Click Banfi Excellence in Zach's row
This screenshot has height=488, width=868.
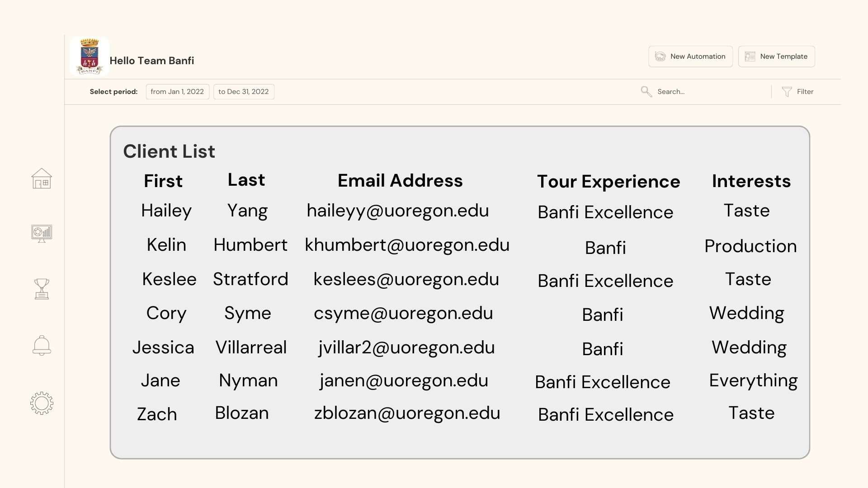coord(605,414)
